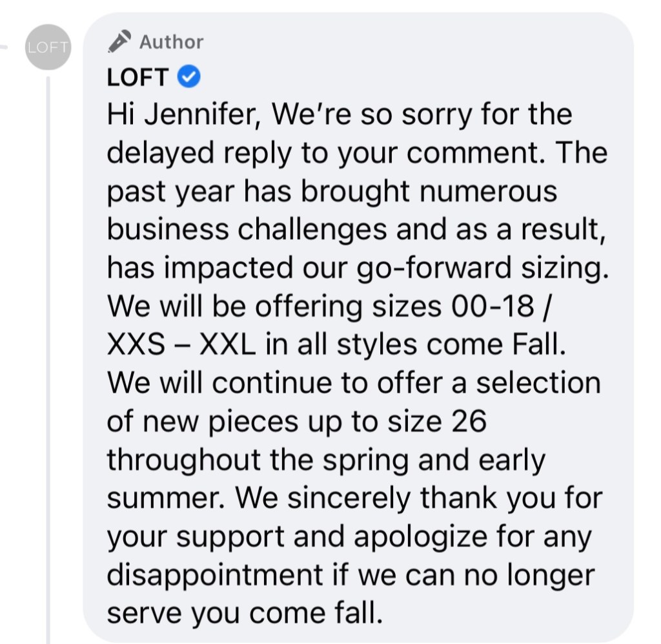This screenshot has width=661, height=644.
Task: Click the "delayed reply" phrase
Action: click(x=196, y=154)
